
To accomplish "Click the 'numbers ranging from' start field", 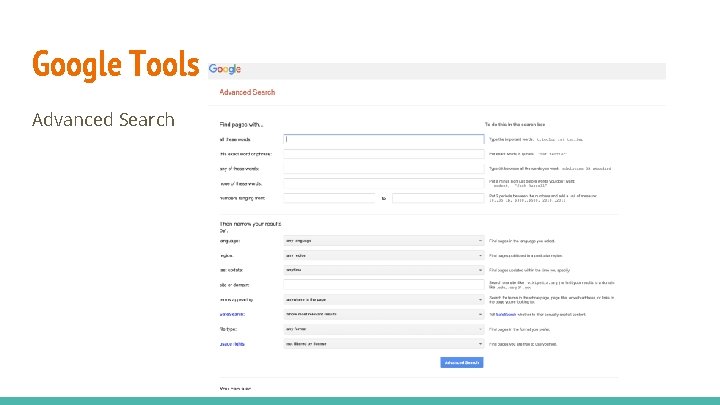I will point(329,198).
